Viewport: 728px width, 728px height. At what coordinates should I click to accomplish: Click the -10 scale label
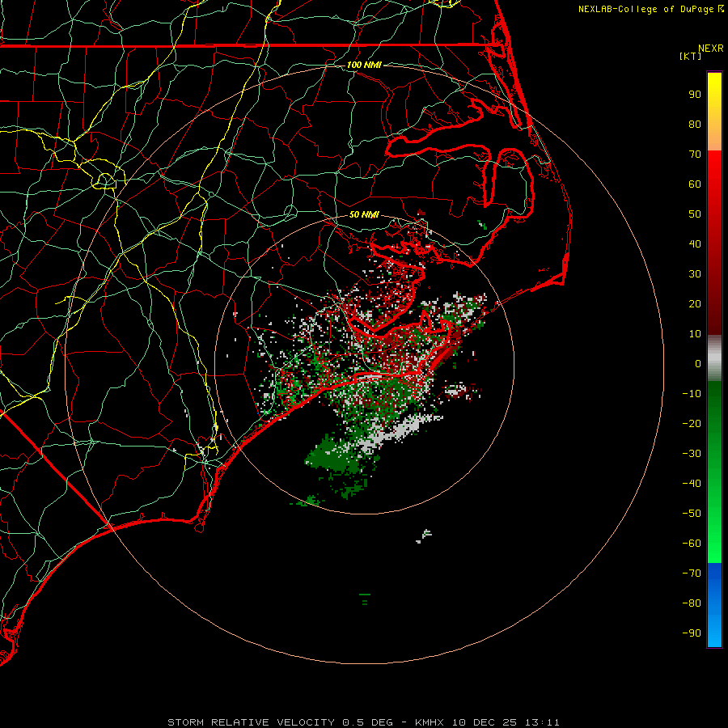click(x=692, y=394)
